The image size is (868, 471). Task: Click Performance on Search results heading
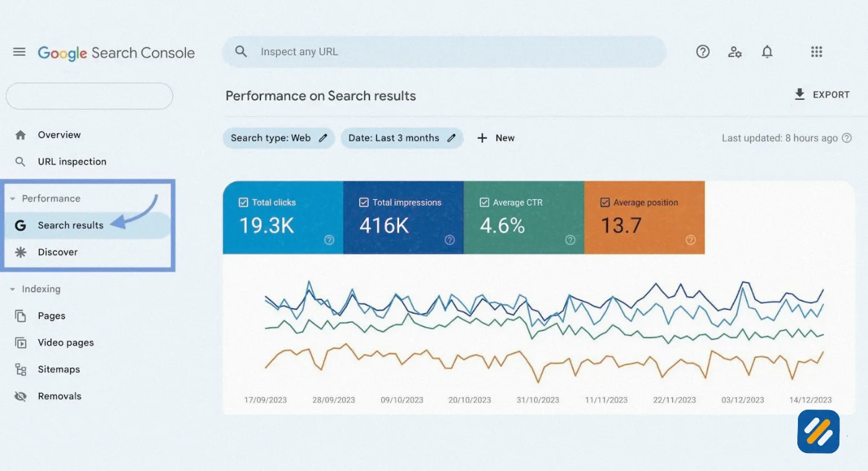pos(321,96)
